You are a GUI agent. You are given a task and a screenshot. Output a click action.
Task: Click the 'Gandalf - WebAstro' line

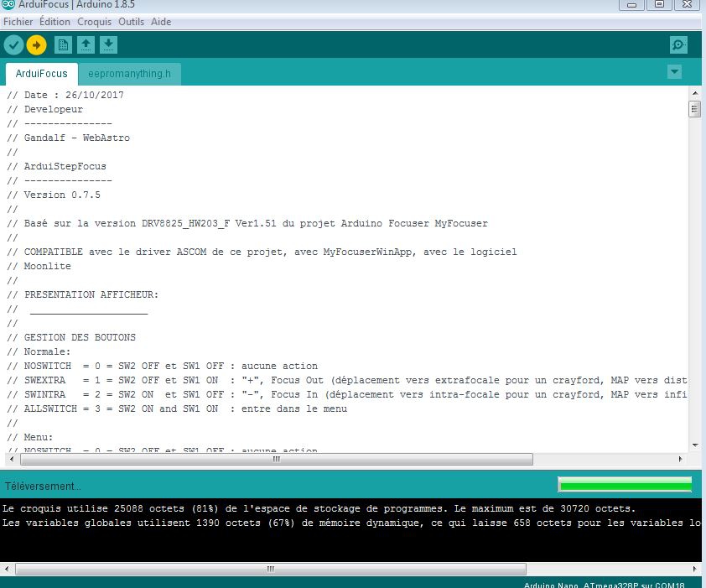pyautogui.click(x=69, y=138)
